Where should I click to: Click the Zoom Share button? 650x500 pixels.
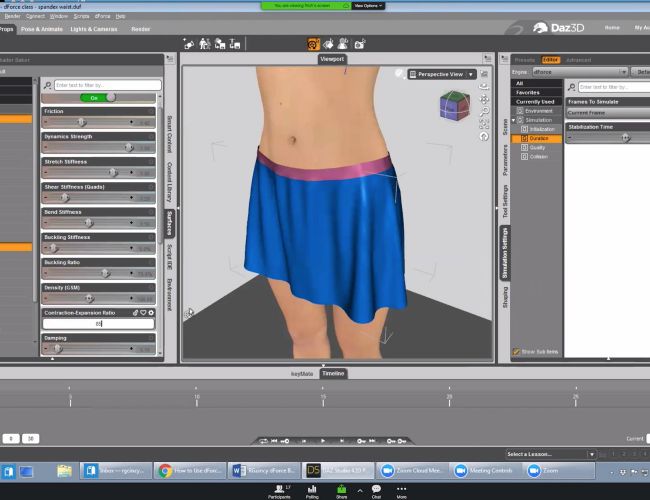coord(342,489)
